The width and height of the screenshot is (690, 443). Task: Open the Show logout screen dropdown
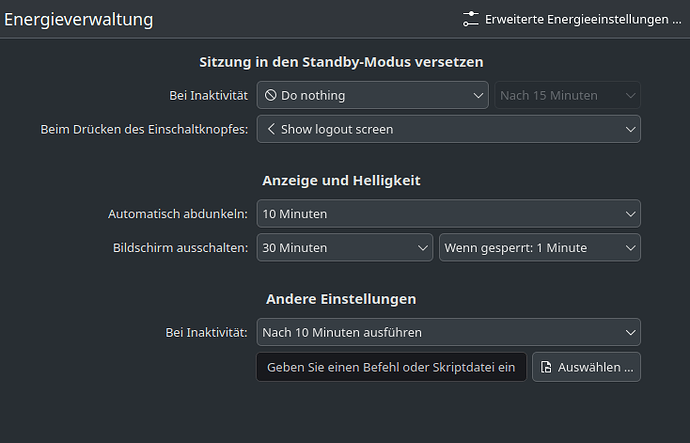pyautogui.click(x=448, y=129)
